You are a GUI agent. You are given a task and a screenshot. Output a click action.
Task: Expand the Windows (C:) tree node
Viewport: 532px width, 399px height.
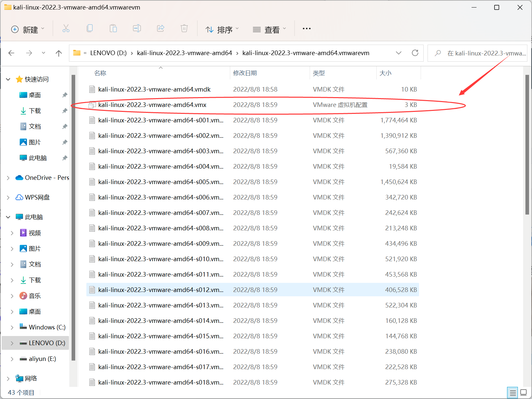point(12,327)
